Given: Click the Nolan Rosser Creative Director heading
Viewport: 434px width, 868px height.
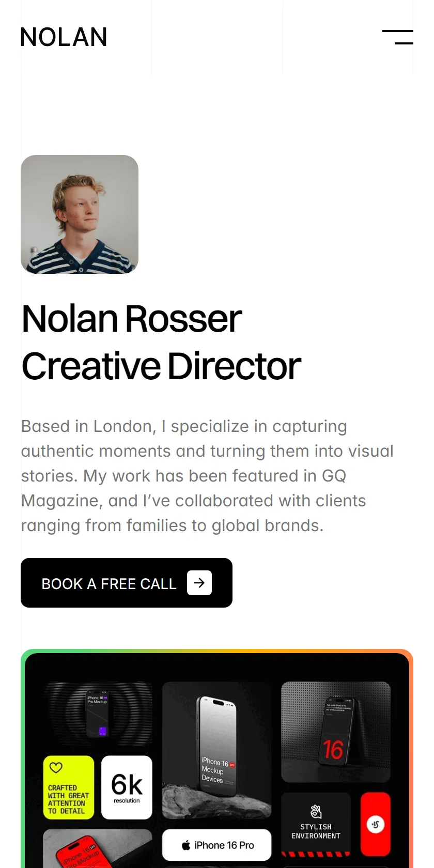Looking at the screenshot, I should [161, 342].
